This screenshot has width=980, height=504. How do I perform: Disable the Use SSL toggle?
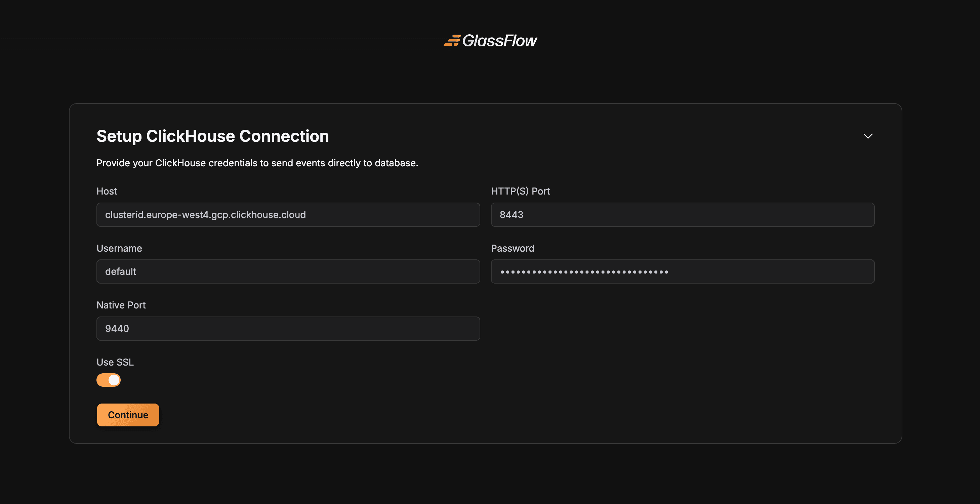tap(109, 380)
